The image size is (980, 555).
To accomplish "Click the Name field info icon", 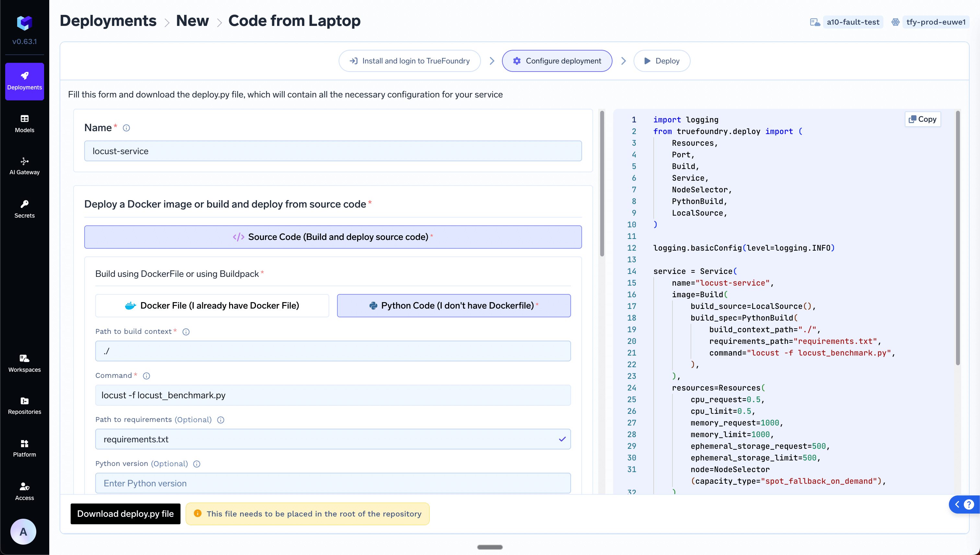I will (x=126, y=128).
